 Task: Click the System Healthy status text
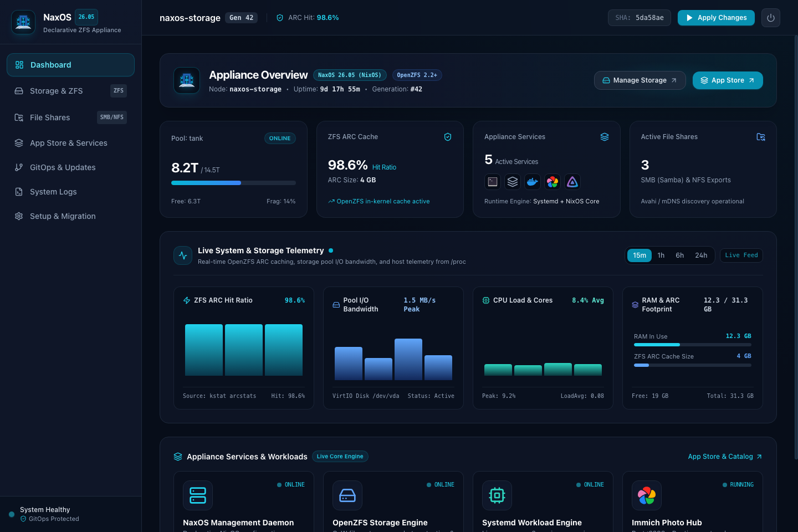click(x=45, y=510)
